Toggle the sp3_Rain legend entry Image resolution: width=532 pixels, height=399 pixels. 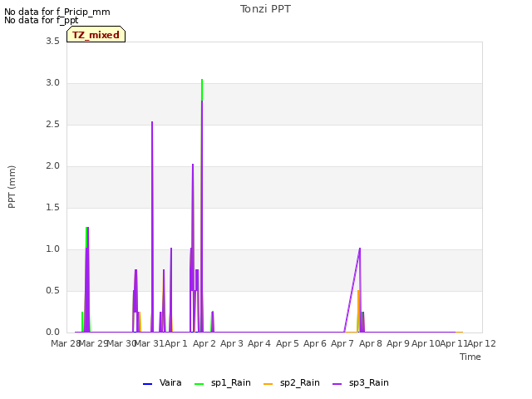click(x=360, y=383)
